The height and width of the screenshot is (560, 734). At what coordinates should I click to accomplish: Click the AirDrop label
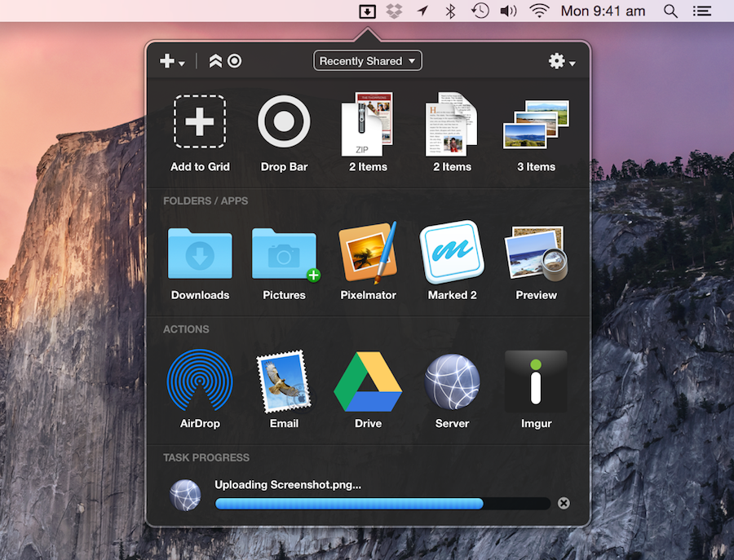pyautogui.click(x=200, y=423)
